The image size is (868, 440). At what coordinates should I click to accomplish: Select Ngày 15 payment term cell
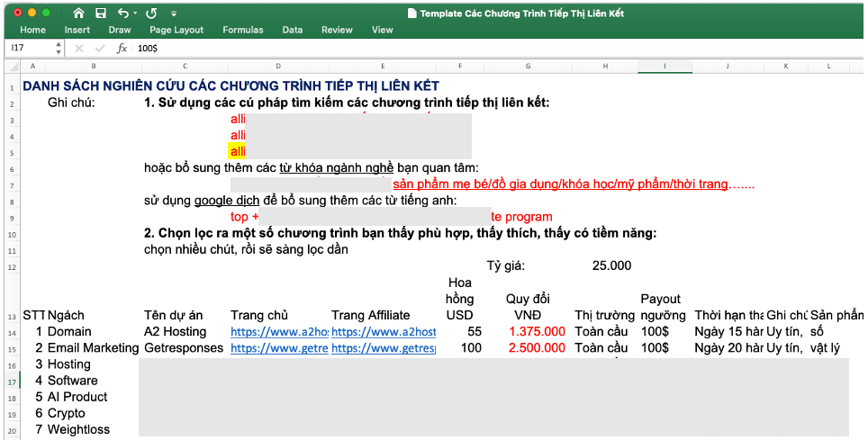[728, 332]
